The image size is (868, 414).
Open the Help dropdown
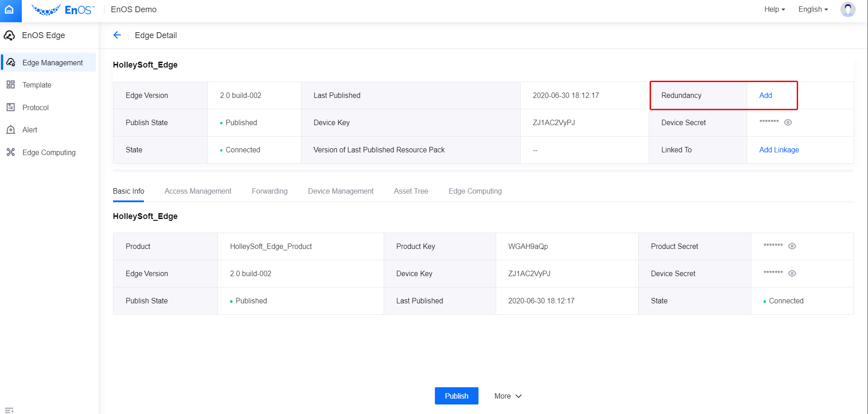click(774, 10)
